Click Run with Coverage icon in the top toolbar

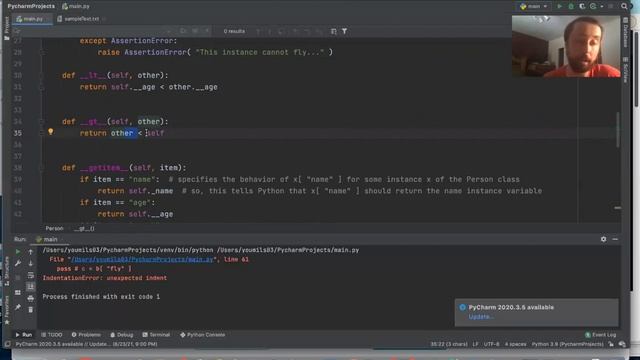tap(582, 6)
